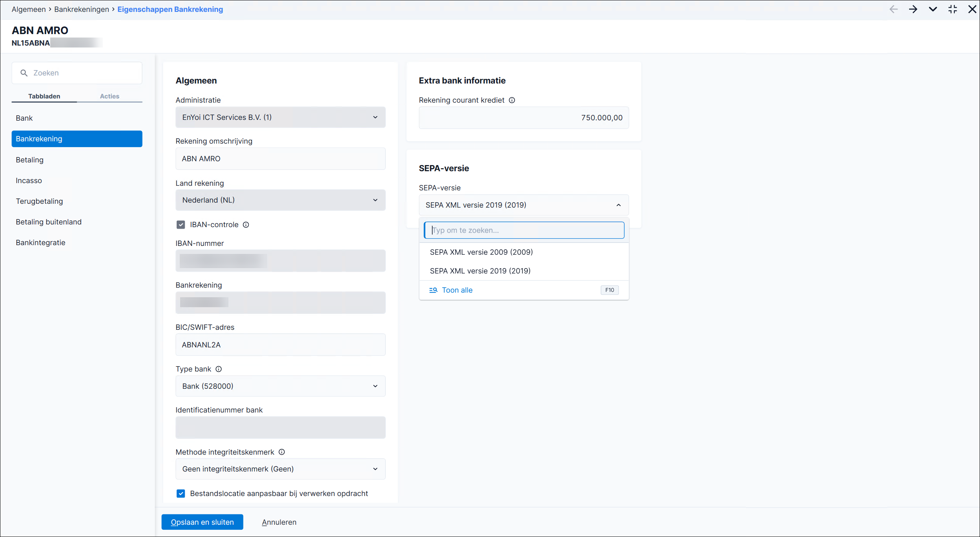Switch to the Acties tab

(x=110, y=96)
